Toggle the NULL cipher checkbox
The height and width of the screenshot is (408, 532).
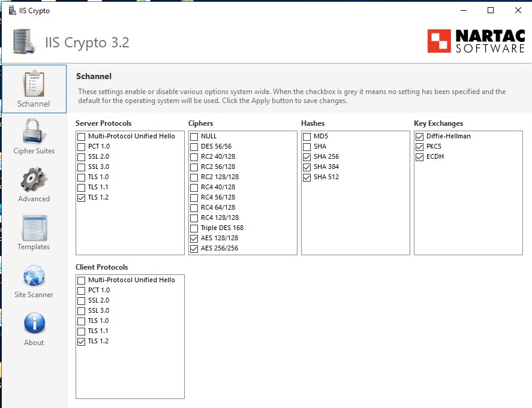tap(194, 137)
